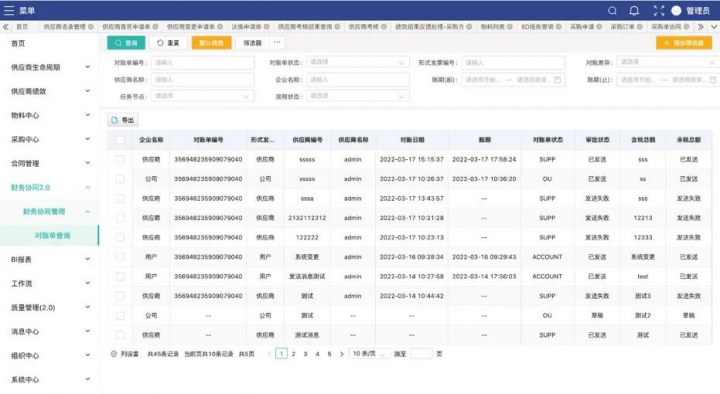Check the row with supplier code 系统变更
The image size is (720, 394).
(120, 257)
